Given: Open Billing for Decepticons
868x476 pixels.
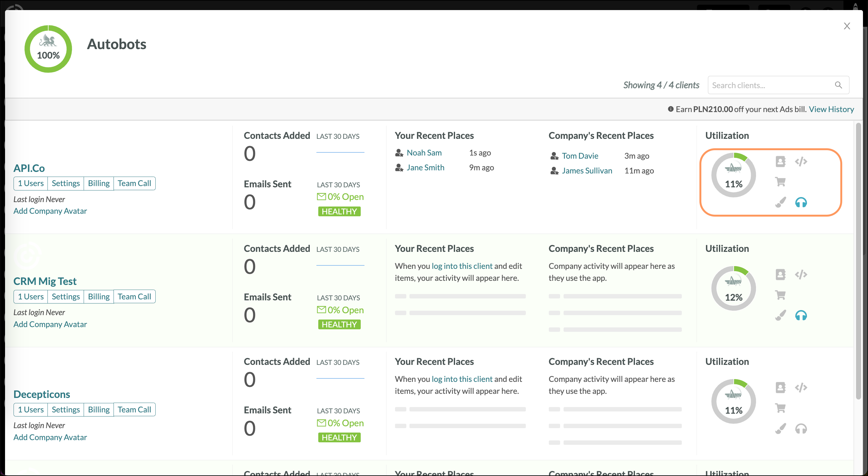Looking at the screenshot, I should click(x=99, y=410).
